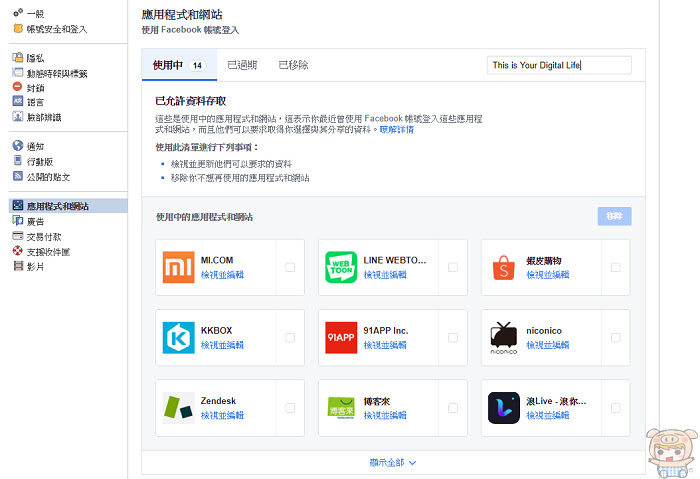
Task: Open 支援收件匣 in the sidebar
Action: [x=48, y=252]
